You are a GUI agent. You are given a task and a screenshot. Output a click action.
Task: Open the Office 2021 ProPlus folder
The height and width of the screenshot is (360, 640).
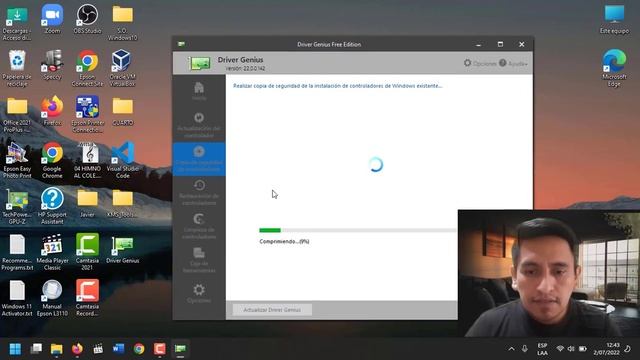[17, 115]
